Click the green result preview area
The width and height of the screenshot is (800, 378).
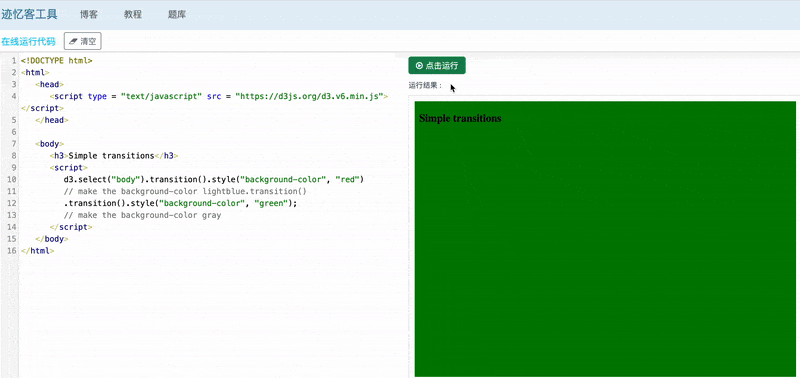pos(605,239)
